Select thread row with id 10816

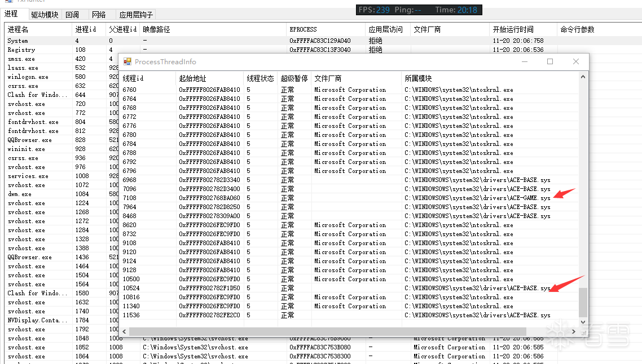pos(349,297)
